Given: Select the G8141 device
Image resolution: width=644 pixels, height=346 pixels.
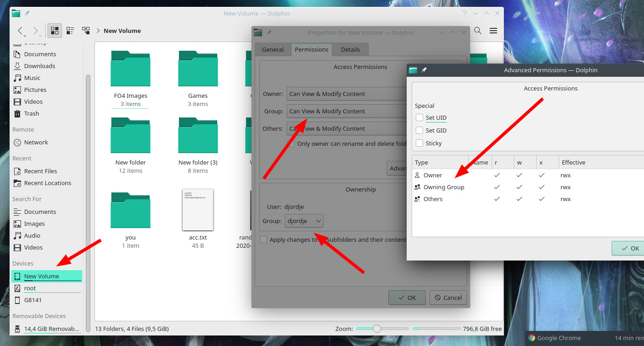Looking at the screenshot, I should pyautogui.click(x=33, y=300).
